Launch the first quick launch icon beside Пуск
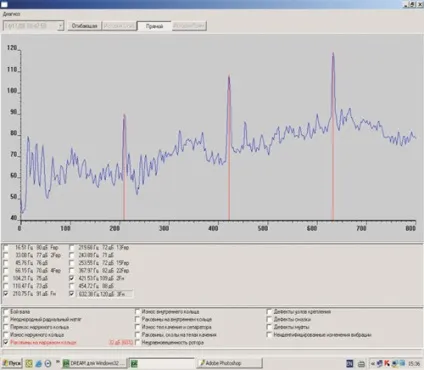Viewport: 424px width, 370px height. click(29, 363)
